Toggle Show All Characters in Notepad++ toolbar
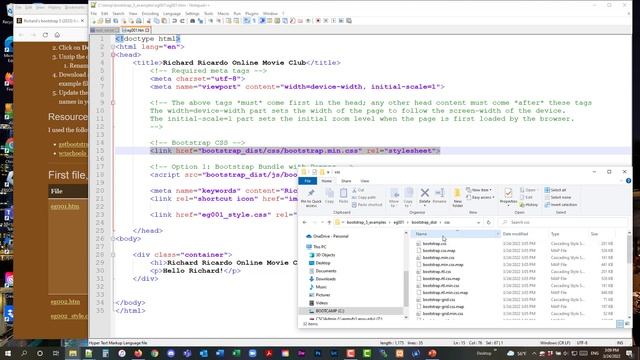640x360 pixels. tap(253, 21)
